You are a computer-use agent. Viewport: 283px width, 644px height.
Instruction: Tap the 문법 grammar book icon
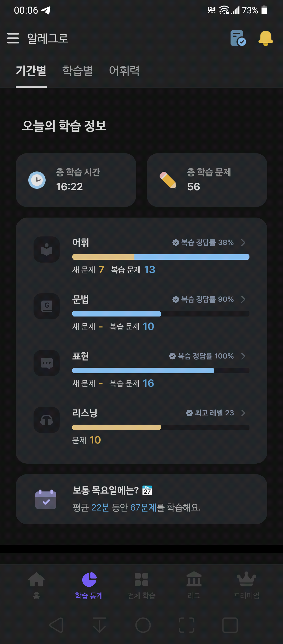(x=47, y=306)
